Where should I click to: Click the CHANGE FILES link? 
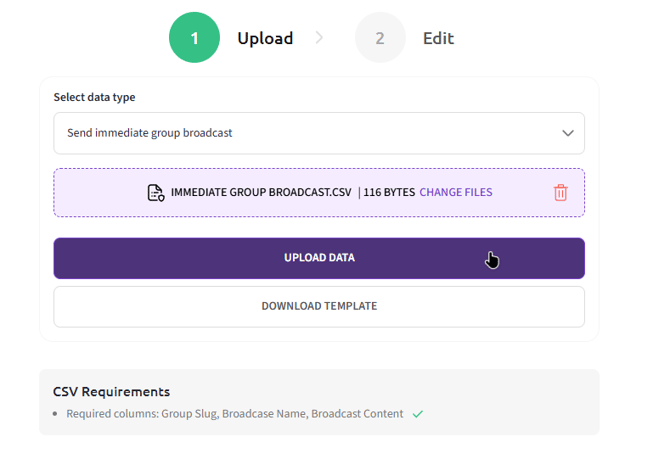point(455,192)
